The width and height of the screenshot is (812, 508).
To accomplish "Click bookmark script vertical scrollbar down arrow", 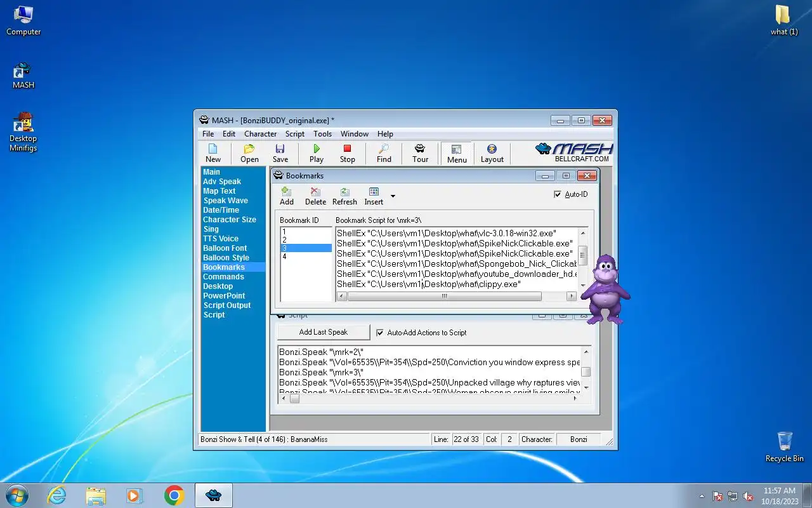I will click(x=583, y=285).
